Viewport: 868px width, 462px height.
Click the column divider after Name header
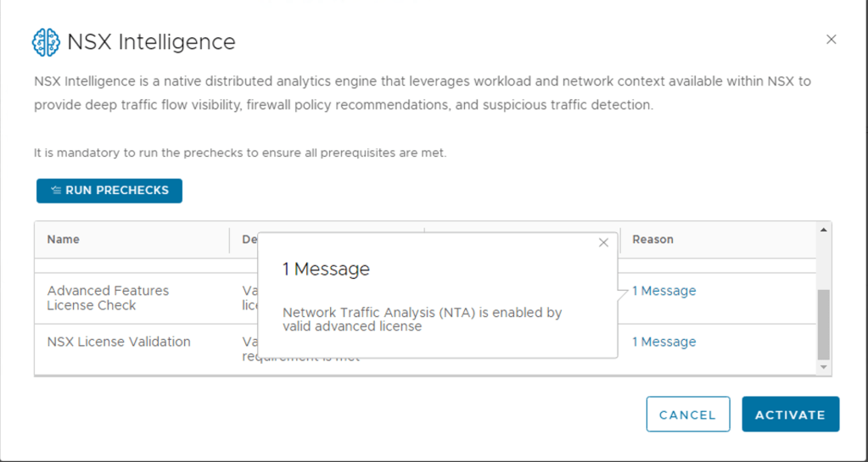230,240
